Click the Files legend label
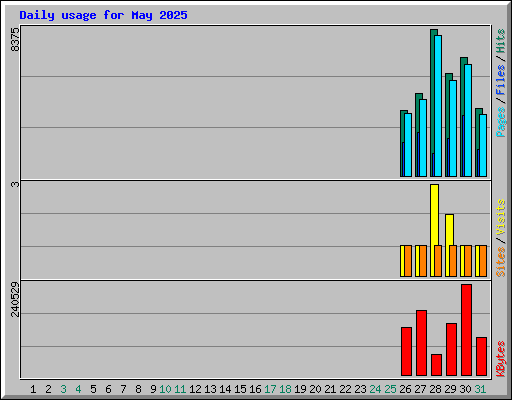Viewport: 512px width, 400px height. pos(500,80)
